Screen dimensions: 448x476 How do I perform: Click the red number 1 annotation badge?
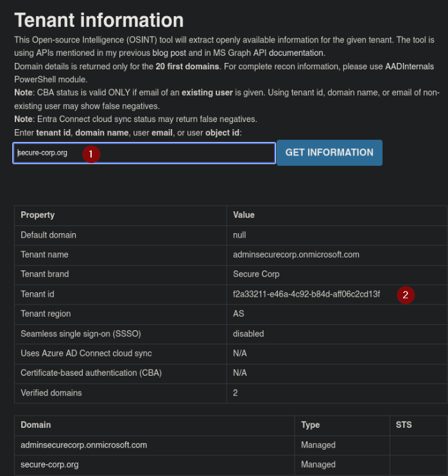tap(91, 154)
